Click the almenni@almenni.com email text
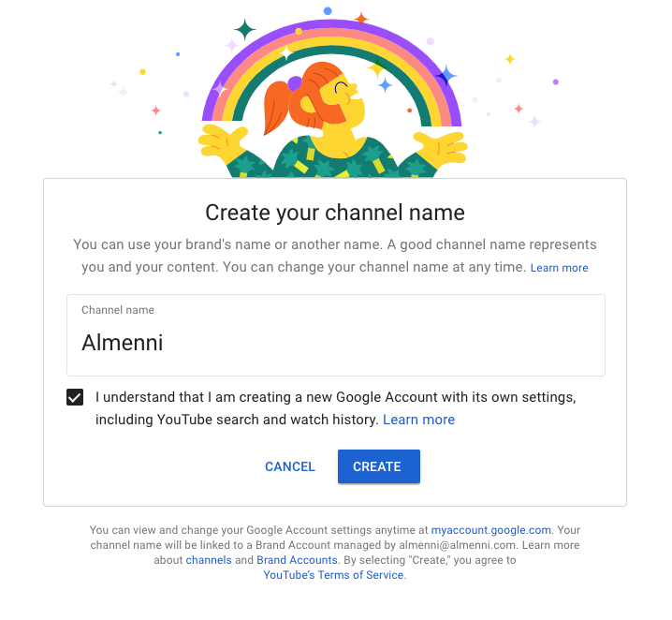The image size is (672, 620). (458, 545)
